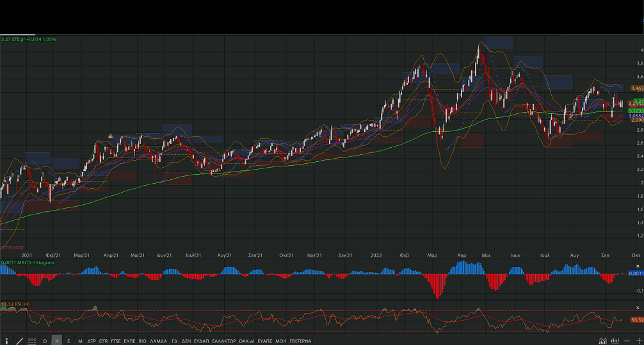This screenshot has height=345, width=644.
Task: Open the ΓΔ symbol tab
Action: tap(175, 341)
